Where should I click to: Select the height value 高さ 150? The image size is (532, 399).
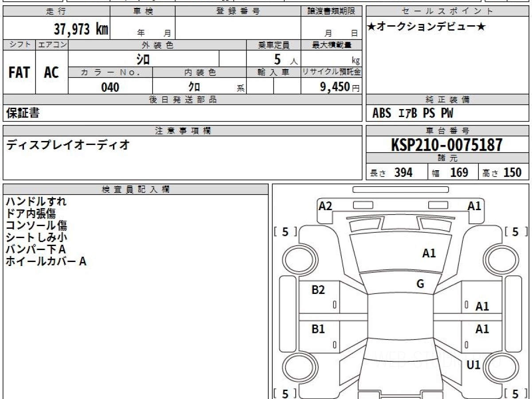coord(502,172)
